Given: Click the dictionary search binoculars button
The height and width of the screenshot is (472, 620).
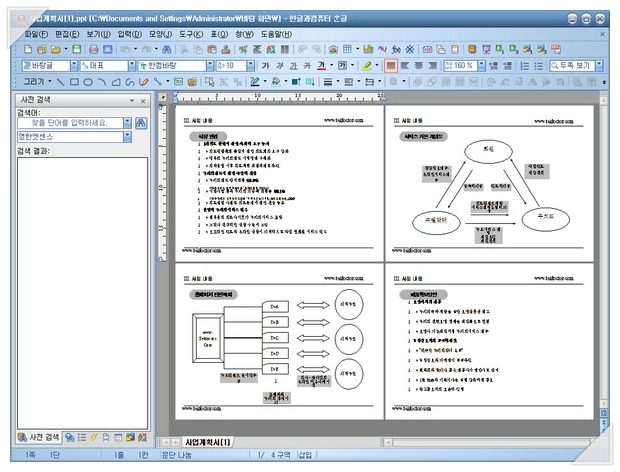Looking at the screenshot, I should [141, 122].
